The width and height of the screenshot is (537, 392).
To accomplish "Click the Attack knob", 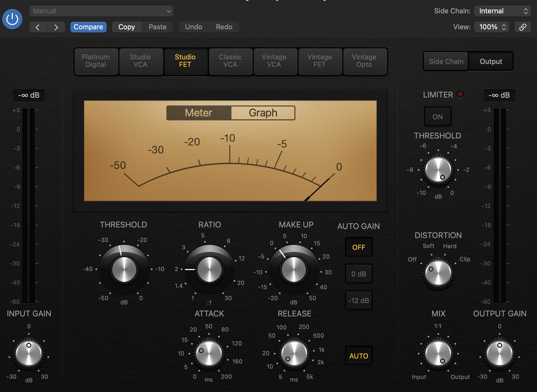I will tap(209, 354).
